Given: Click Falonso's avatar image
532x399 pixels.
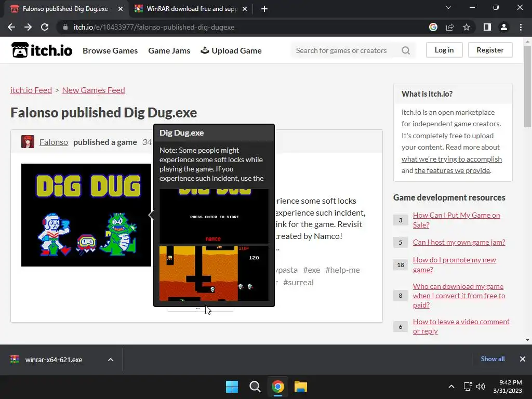Looking at the screenshot, I should (28, 142).
